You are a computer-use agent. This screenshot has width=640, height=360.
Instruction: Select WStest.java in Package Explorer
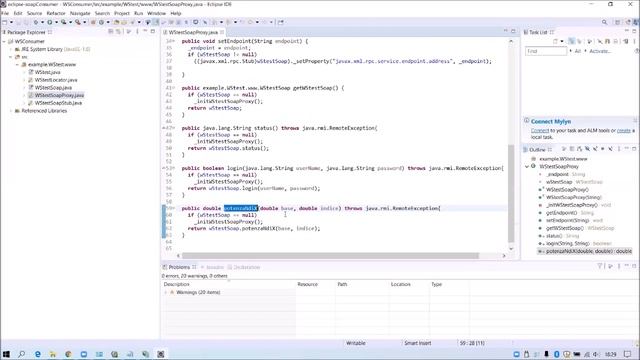(47, 72)
